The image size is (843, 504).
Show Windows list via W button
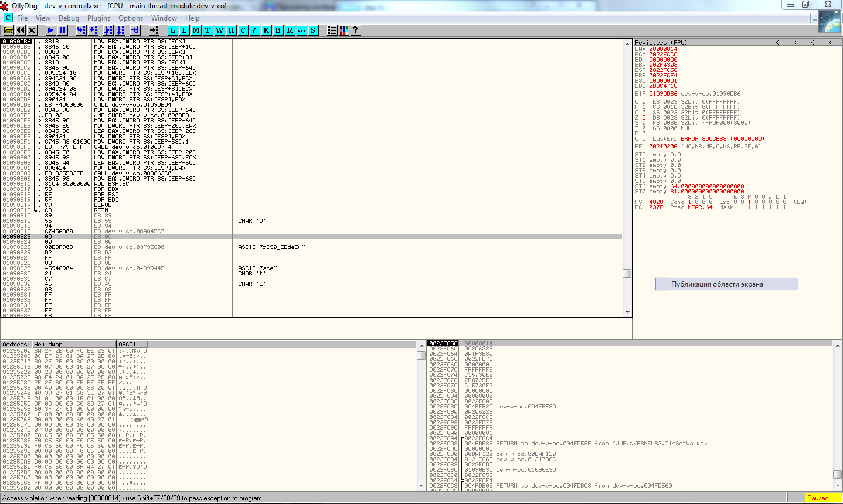point(219,30)
